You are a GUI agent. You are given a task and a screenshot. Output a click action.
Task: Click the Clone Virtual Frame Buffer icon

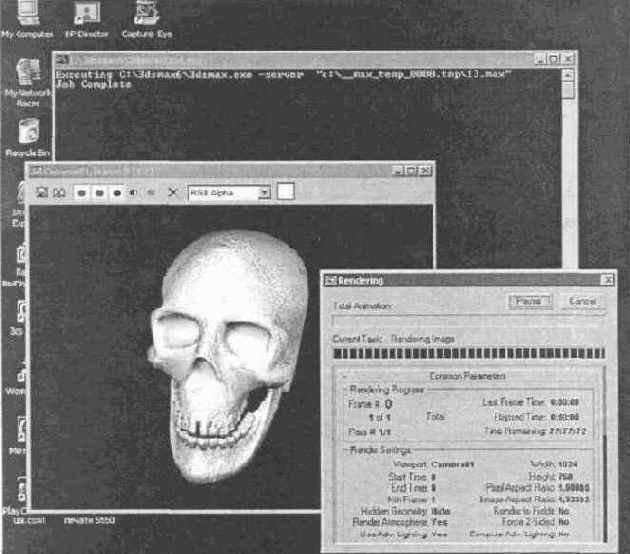(x=57, y=191)
